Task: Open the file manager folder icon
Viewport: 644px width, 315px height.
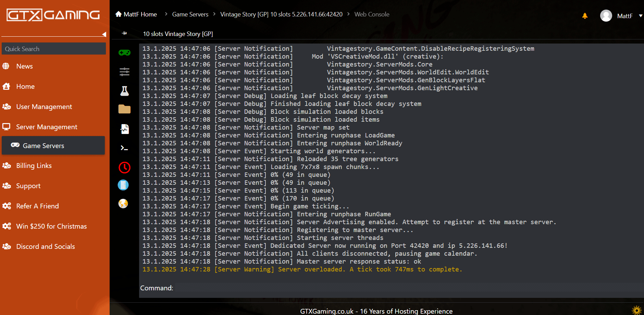Action: tap(124, 109)
